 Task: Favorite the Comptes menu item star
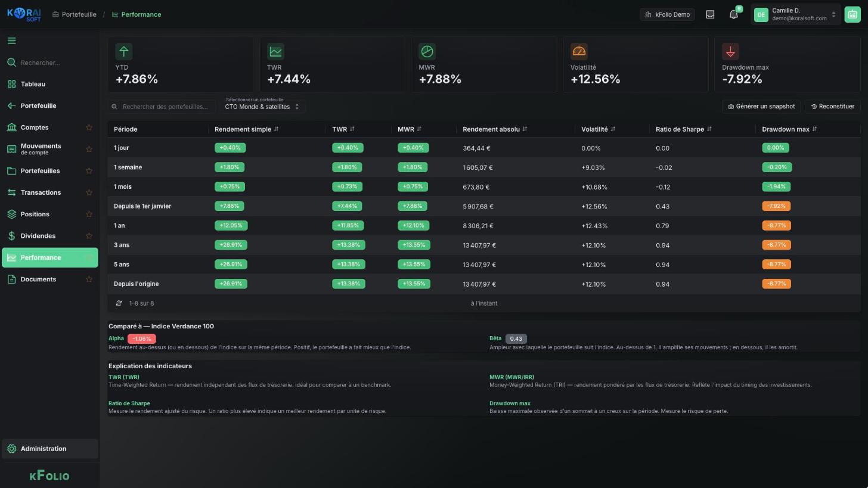[89, 128]
